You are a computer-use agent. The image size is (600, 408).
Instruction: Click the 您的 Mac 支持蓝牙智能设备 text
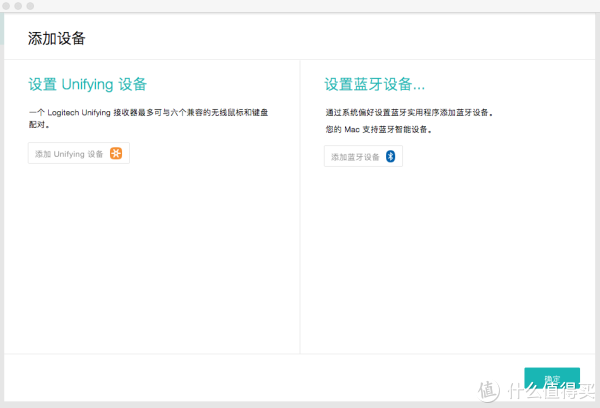pyautogui.click(x=379, y=129)
